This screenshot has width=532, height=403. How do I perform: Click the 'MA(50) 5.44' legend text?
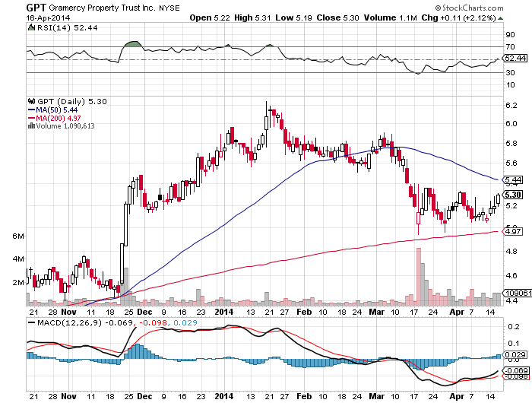57,110
